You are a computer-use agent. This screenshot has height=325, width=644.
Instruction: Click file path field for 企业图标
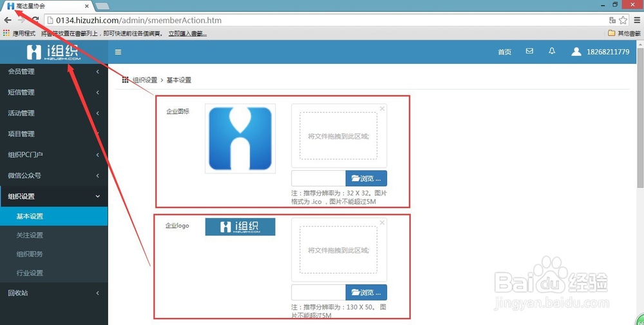point(319,179)
